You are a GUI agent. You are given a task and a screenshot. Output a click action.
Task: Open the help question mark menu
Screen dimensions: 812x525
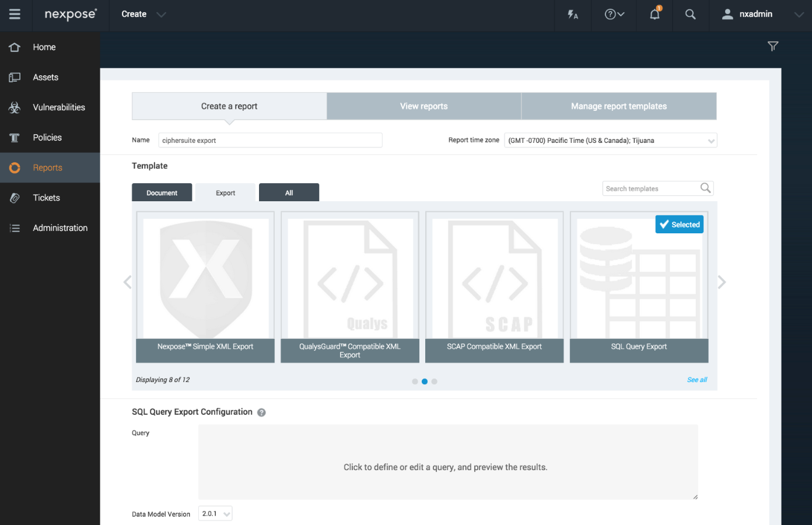(x=614, y=14)
